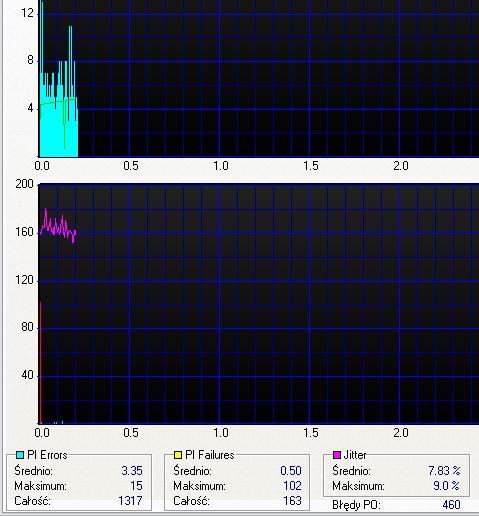Click the Maksimum label under PI Failures
This screenshot has width=479, height=516.
(199, 486)
